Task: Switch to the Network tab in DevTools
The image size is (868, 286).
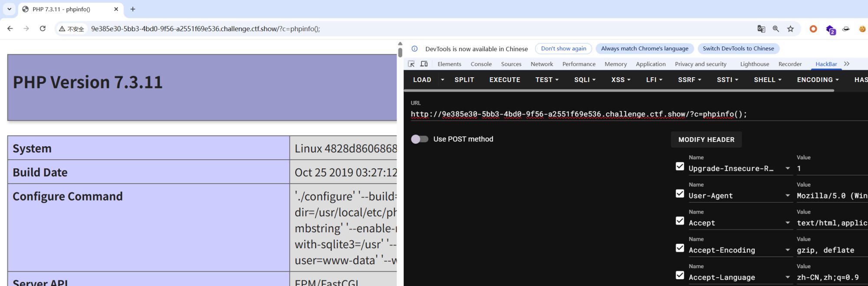Action: pos(542,64)
